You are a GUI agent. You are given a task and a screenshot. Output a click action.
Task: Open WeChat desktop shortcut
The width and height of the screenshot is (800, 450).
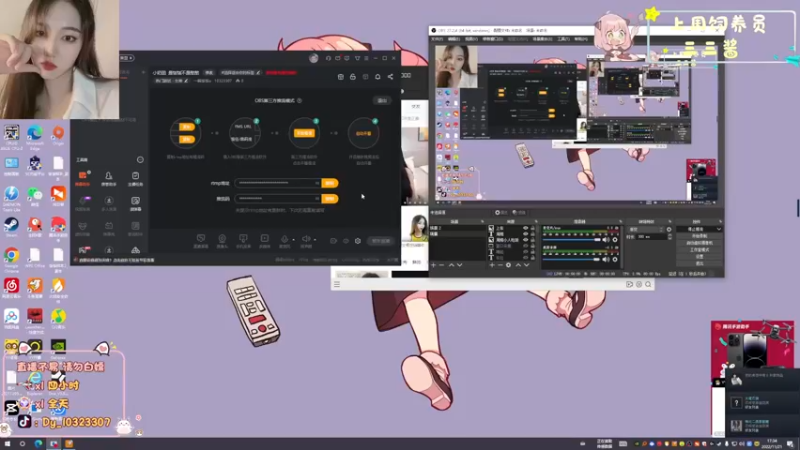click(35, 196)
